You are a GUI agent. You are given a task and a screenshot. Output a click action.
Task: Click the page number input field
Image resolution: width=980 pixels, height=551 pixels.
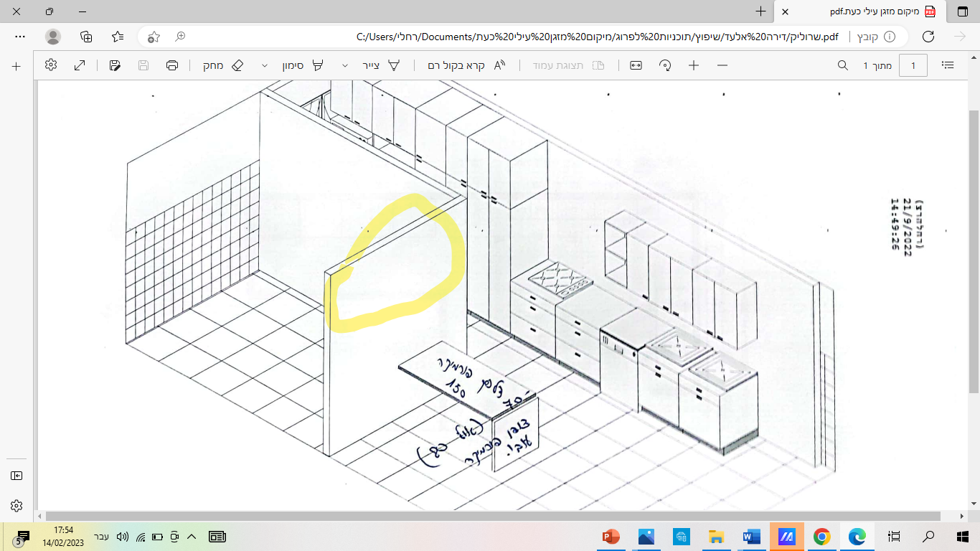(913, 65)
